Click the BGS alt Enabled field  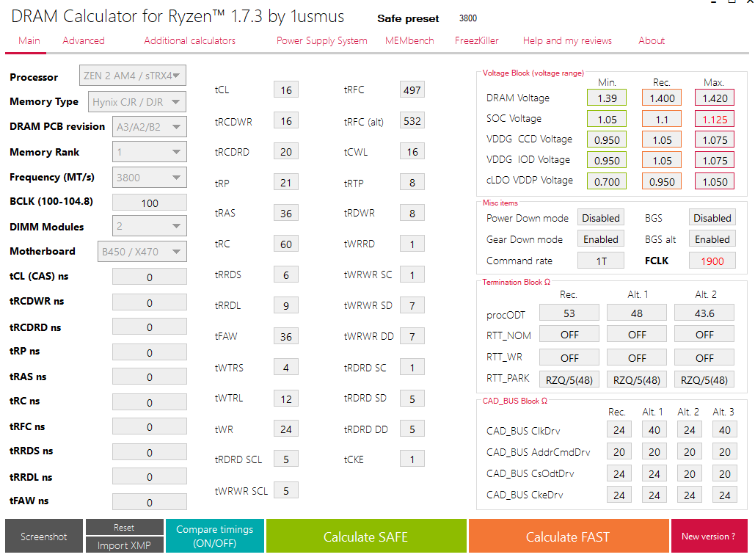[712, 239]
